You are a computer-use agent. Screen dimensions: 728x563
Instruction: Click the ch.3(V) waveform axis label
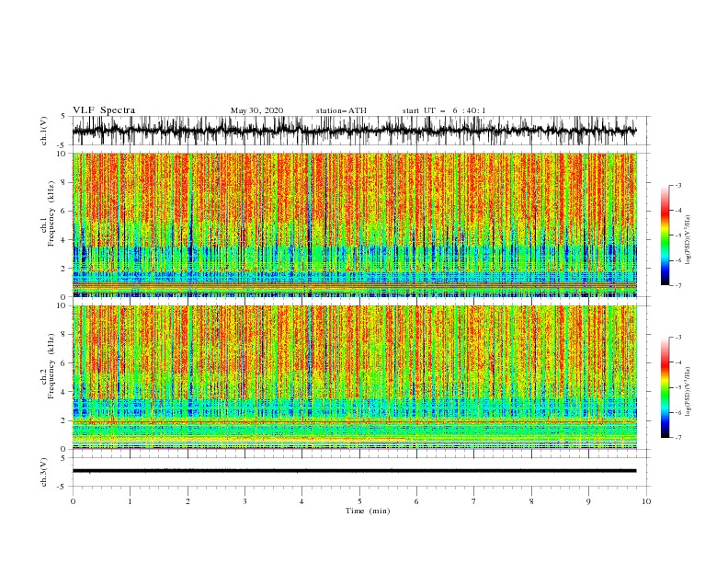tap(44, 472)
